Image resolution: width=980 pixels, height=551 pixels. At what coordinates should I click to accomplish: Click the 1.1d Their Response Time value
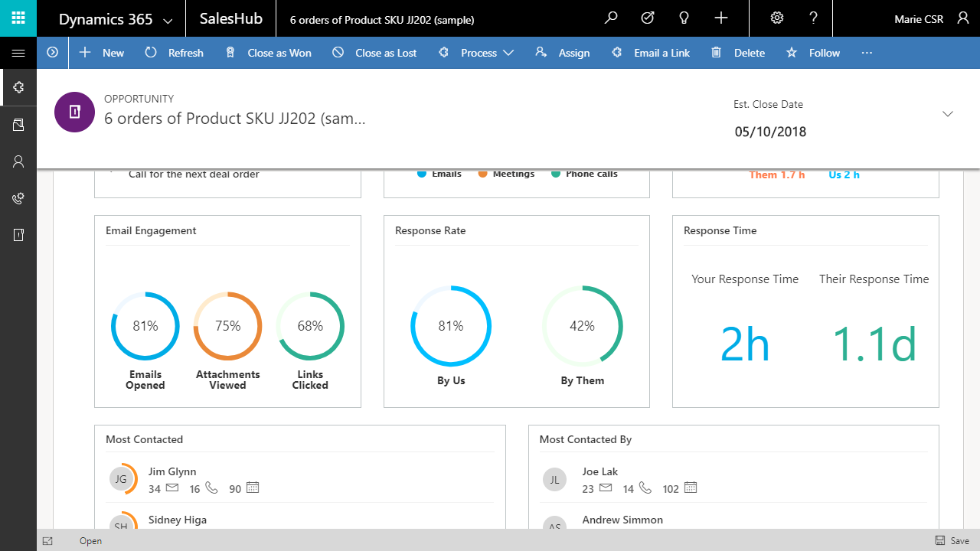click(874, 344)
